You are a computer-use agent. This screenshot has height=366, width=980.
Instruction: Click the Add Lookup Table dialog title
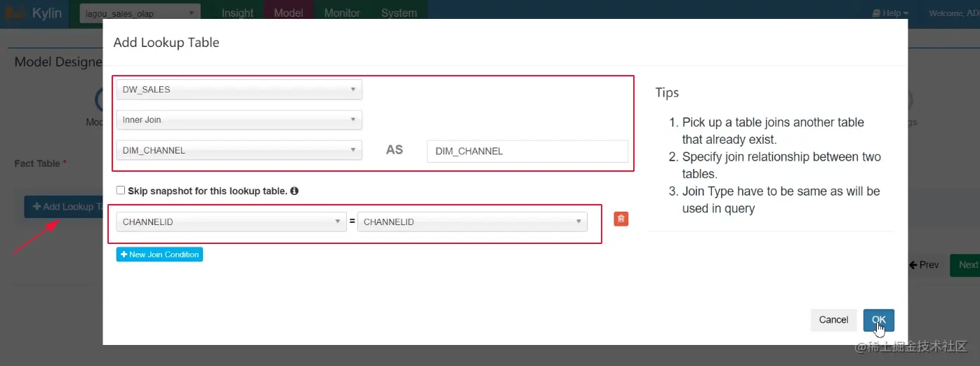pyautogui.click(x=166, y=43)
